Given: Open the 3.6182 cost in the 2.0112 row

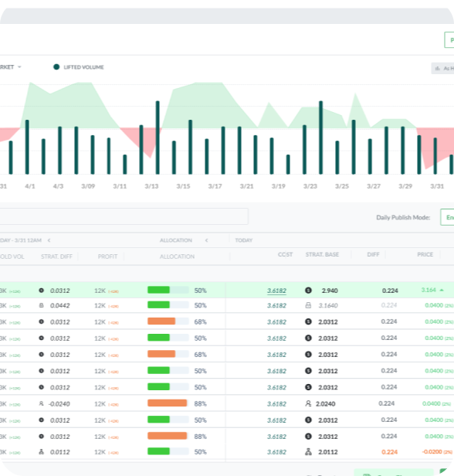Looking at the screenshot, I should [x=276, y=452].
